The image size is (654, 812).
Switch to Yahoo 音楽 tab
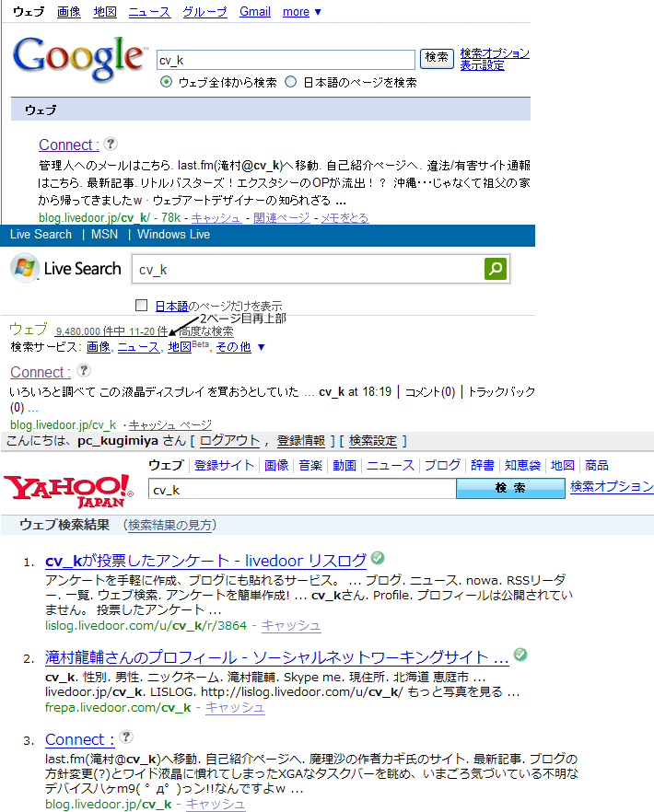coord(310,465)
